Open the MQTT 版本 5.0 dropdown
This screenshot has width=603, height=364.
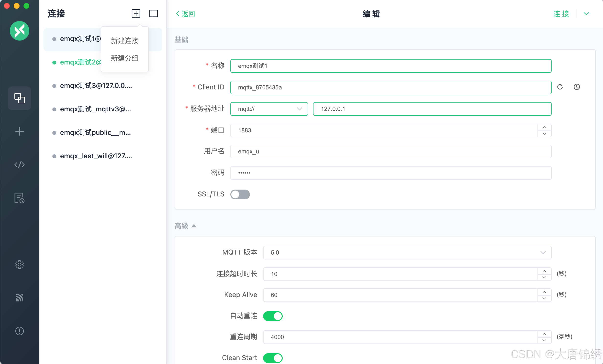click(407, 252)
